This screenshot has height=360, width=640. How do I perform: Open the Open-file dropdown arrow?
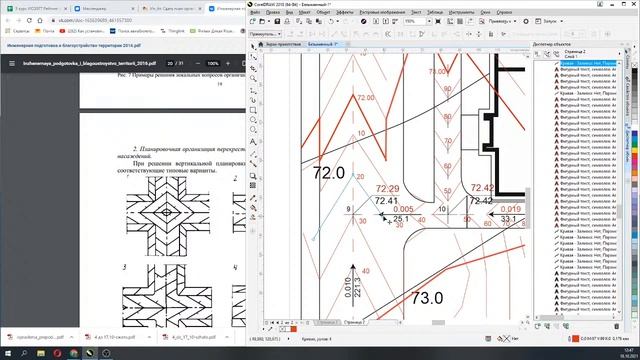tap(268, 21)
